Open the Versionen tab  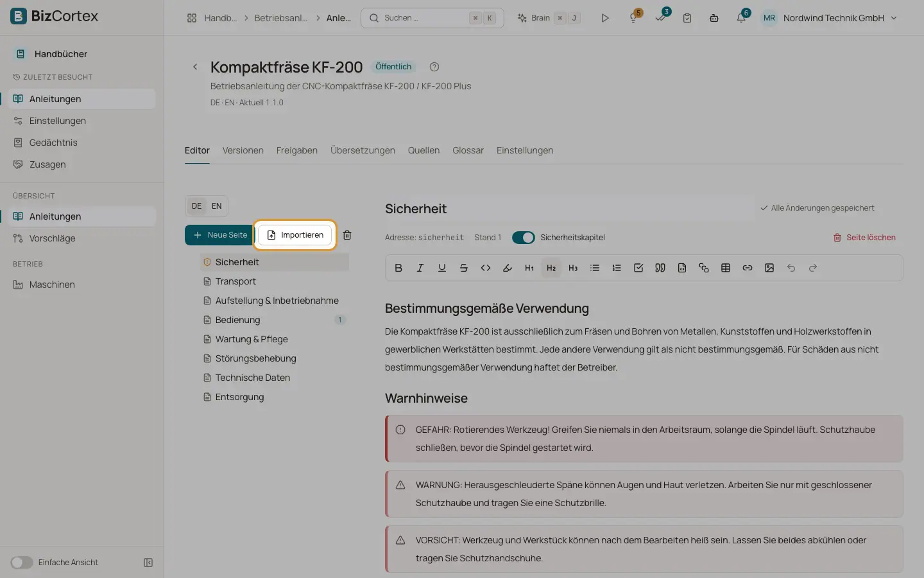(243, 150)
